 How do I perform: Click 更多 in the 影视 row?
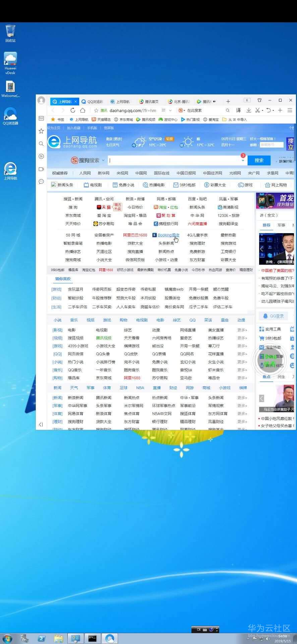[x=242, y=330]
